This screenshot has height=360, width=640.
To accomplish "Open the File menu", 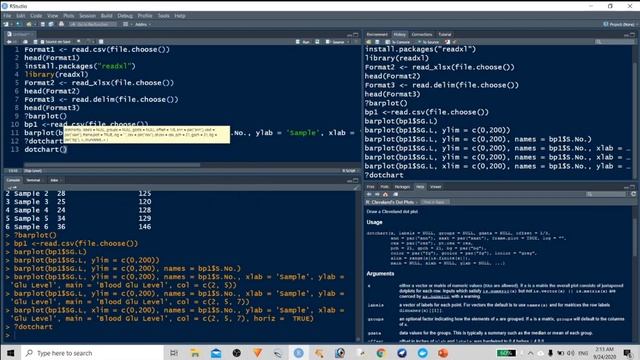I will pos(7,16).
